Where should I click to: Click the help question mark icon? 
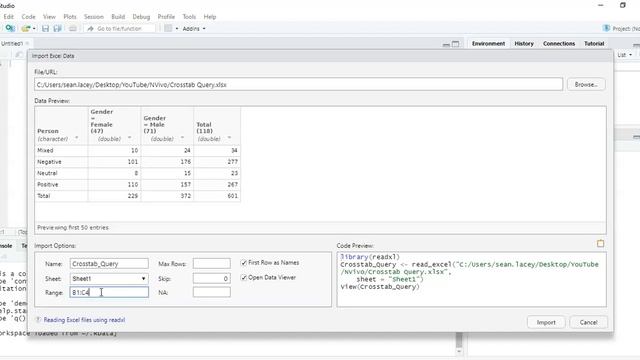coord(38,320)
